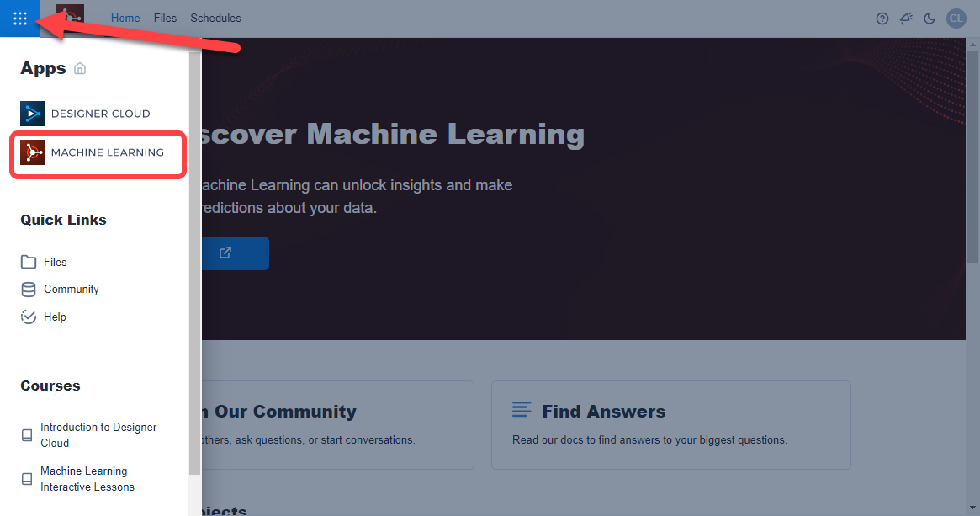Click the home icon beside the Apps heading

(80, 68)
